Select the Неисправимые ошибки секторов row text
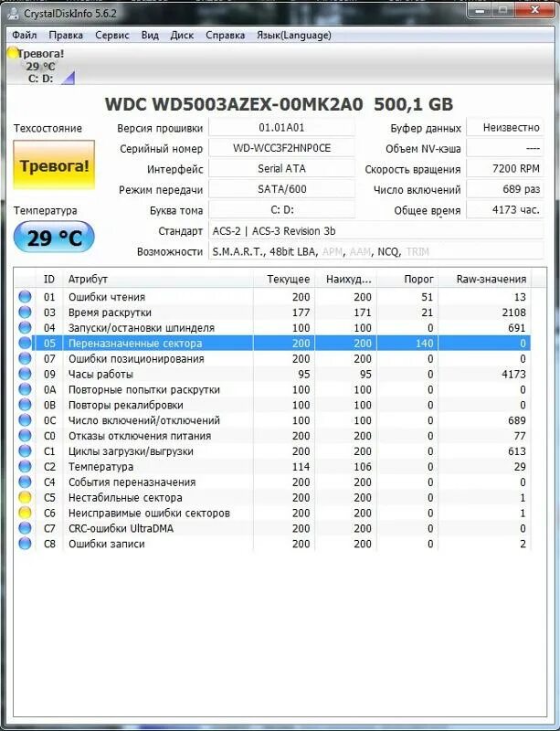 (x=149, y=513)
